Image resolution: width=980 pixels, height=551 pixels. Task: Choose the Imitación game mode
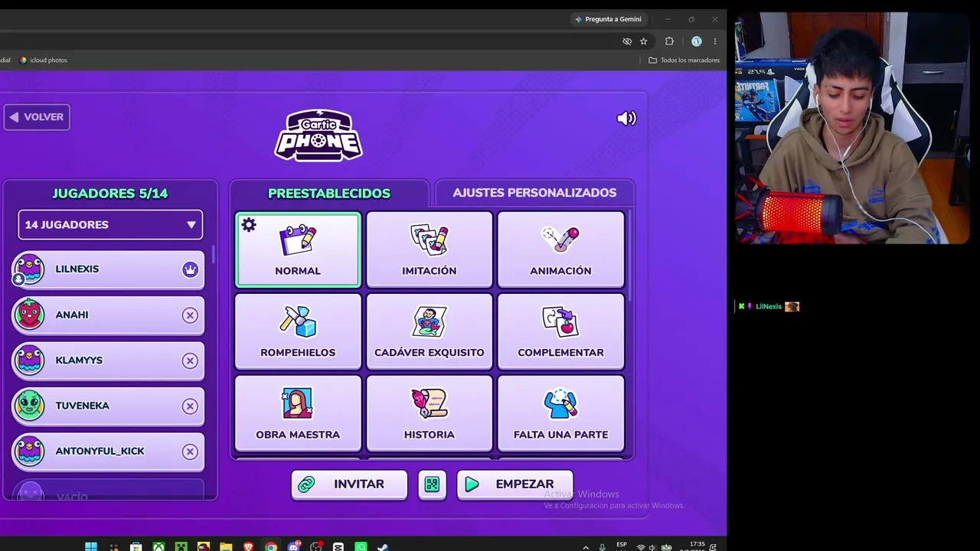point(429,249)
